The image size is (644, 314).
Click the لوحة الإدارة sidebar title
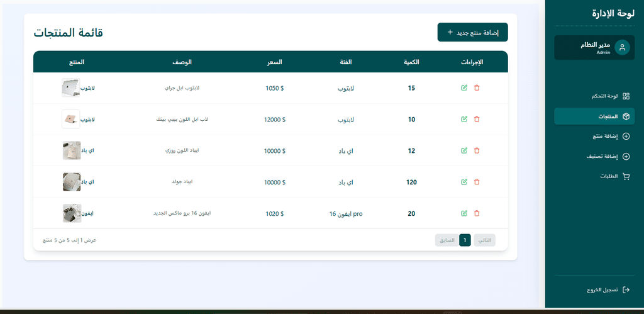(x=614, y=13)
